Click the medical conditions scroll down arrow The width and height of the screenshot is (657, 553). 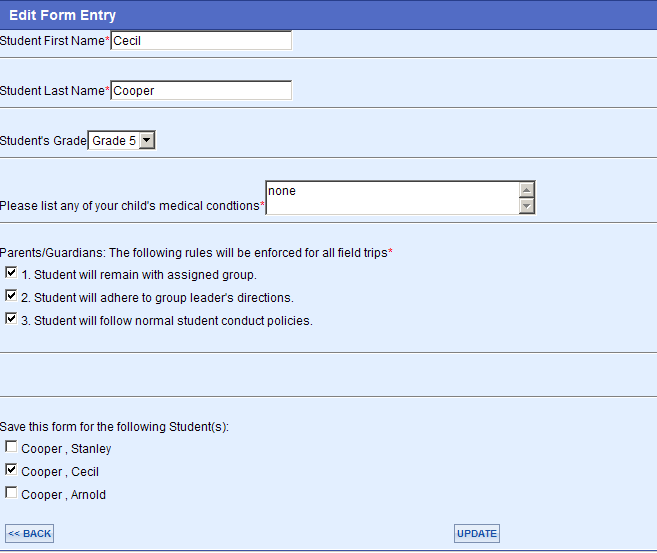[x=527, y=206]
